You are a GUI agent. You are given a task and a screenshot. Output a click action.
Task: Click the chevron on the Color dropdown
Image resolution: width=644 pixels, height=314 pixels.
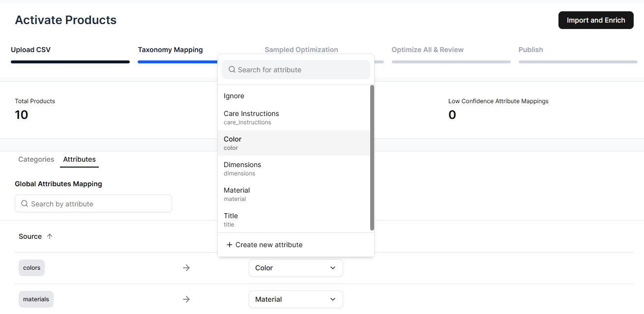pyautogui.click(x=332, y=268)
